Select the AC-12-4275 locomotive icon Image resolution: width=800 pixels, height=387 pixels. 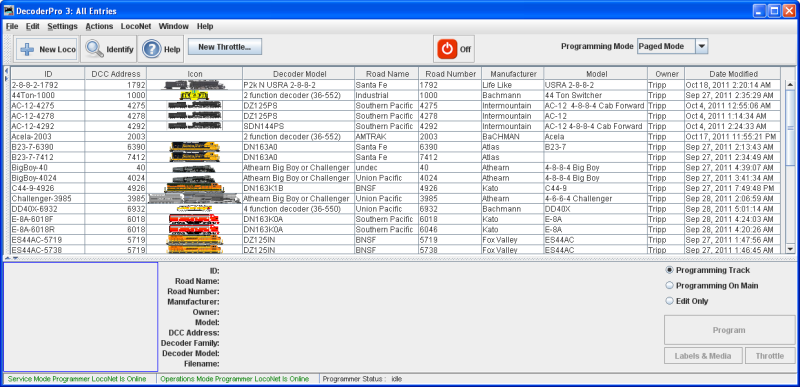tap(194, 106)
